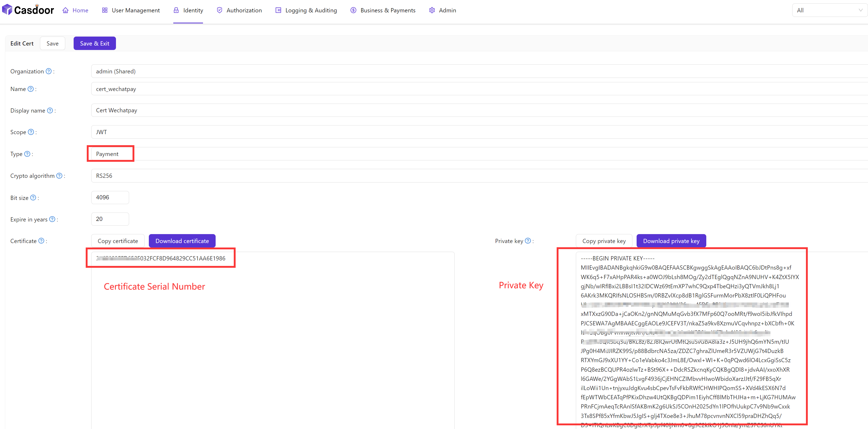Image resolution: width=868 pixels, height=429 pixels.
Task: Click the Crypto algorithm help icon
Action: [x=59, y=176]
